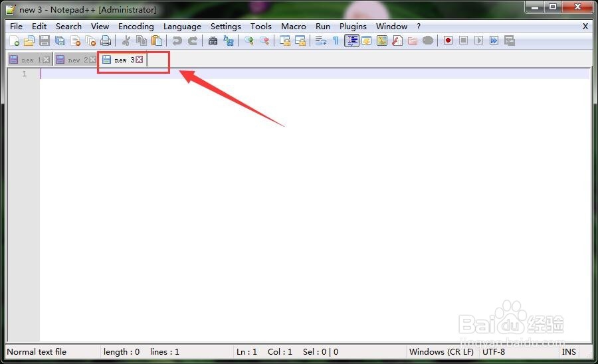
Task: Click Normal text file in the status bar
Action: pyautogui.click(x=37, y=352)
